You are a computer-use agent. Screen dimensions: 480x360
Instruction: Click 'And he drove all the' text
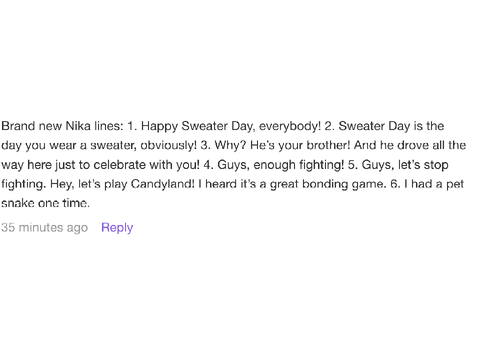[410, 145]
